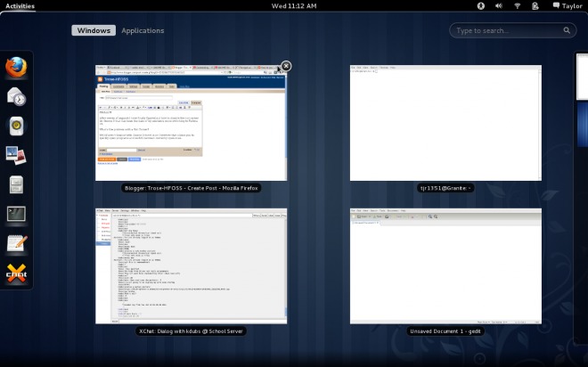Open the accessibility menu in top bar
The image size is (588, 367).
[x=481, y=6]
